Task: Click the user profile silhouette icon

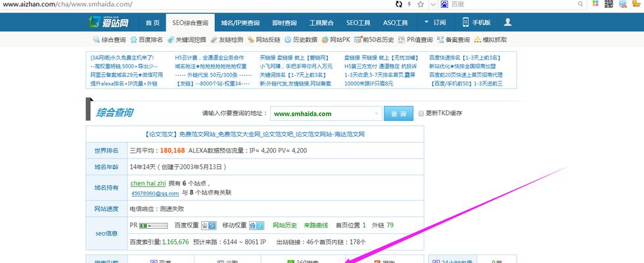Action: [507, 22]
